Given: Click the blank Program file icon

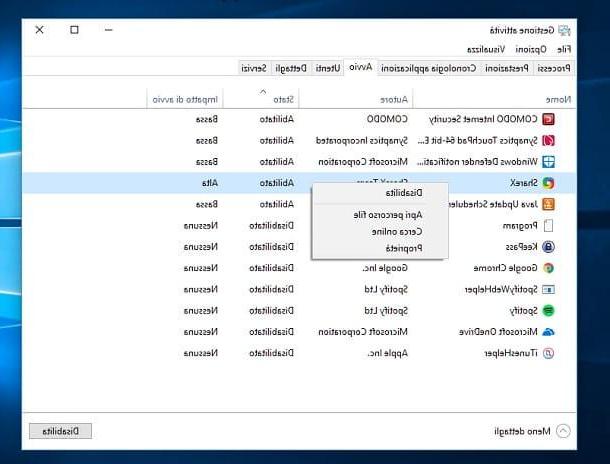Looking at the screenshot, I should pyautogui.click(x=548, y=226).
